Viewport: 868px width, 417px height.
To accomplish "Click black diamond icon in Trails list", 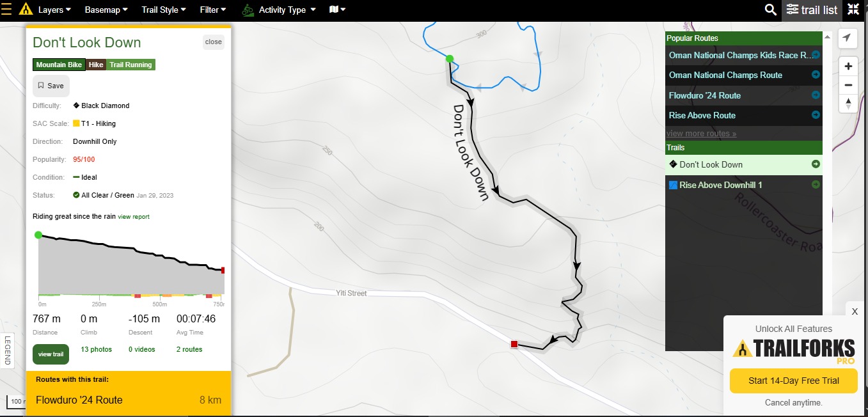I will coord(673,164).
